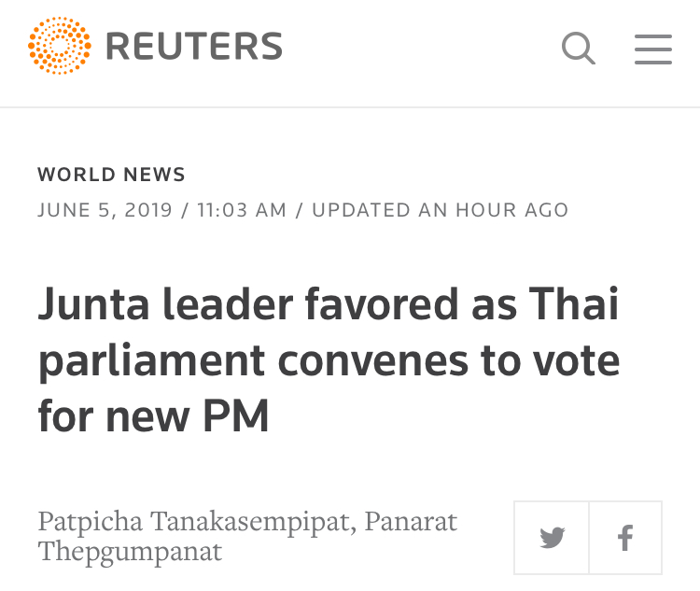Click the 11:03 AM timestamp
Screen dimensions: 700x591
241,210
